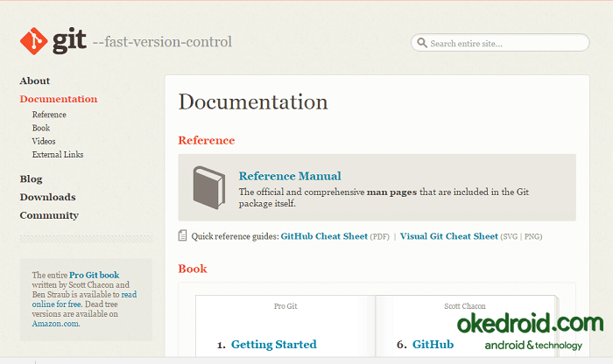Open the Visual Git Cheat Sheet link
The height and width of the screenshot is (364, 613).
coord(448,236)
